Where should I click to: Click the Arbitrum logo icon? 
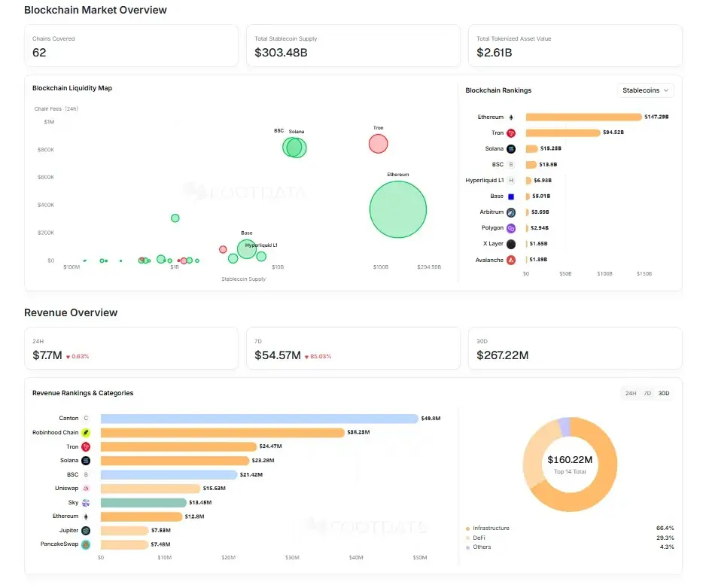[510, 212]
